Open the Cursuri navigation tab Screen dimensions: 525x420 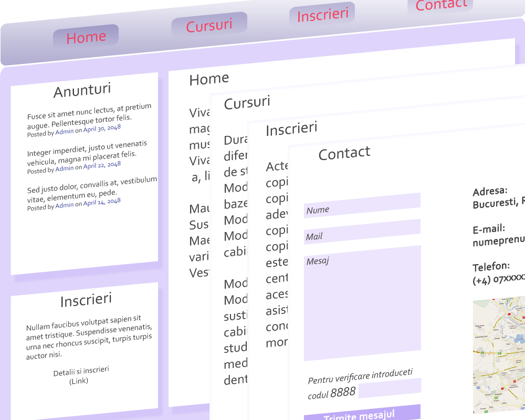coord(209,25)
